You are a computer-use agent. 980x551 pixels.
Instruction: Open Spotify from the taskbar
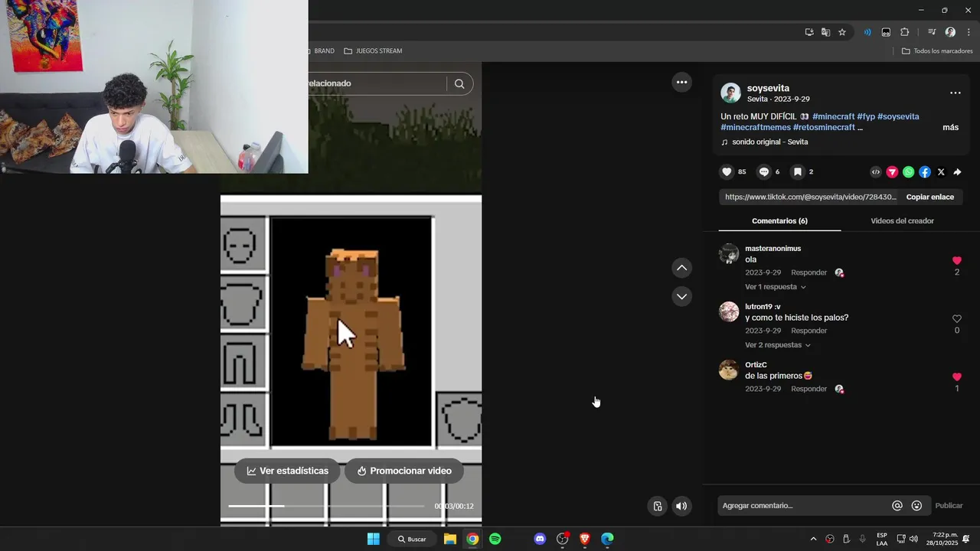pos(495,539)
